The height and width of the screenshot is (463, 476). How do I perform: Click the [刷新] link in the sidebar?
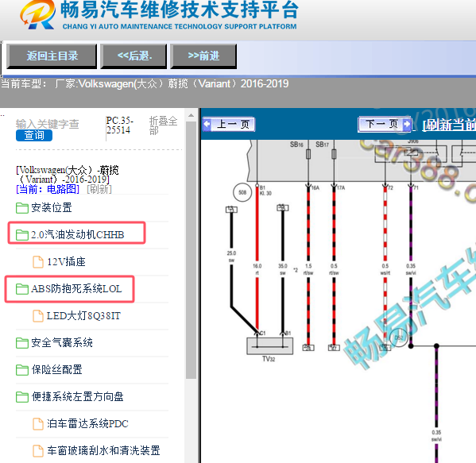[99, 189]
